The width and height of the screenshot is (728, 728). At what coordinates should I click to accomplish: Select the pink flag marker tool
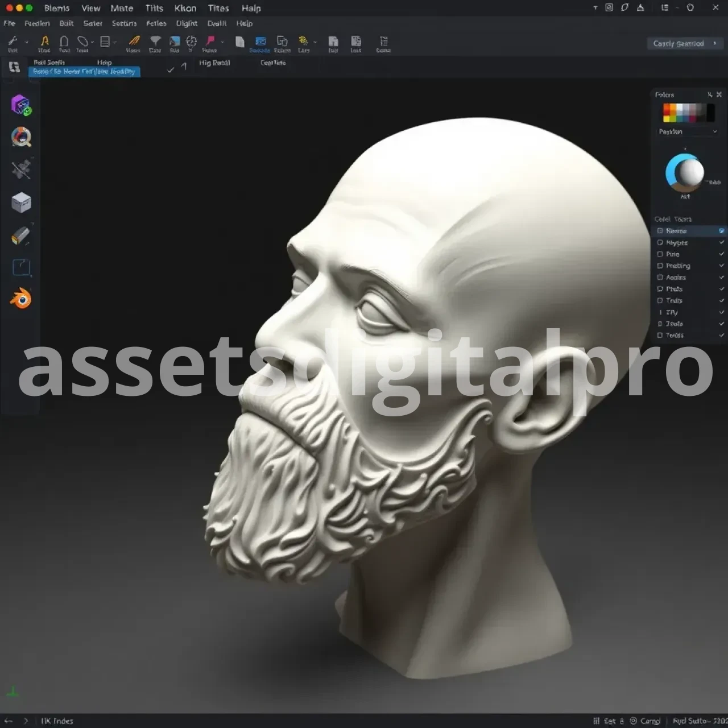click(210, 41)
